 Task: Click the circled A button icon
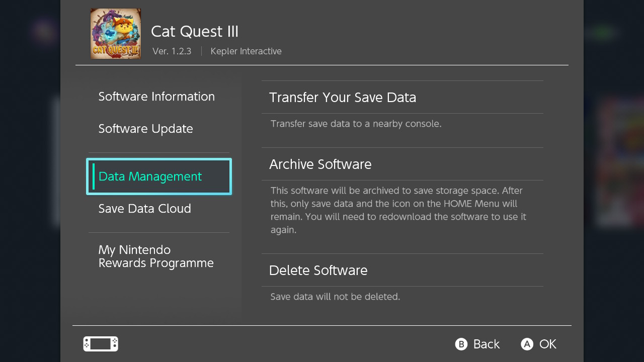(x=527, y=344)
